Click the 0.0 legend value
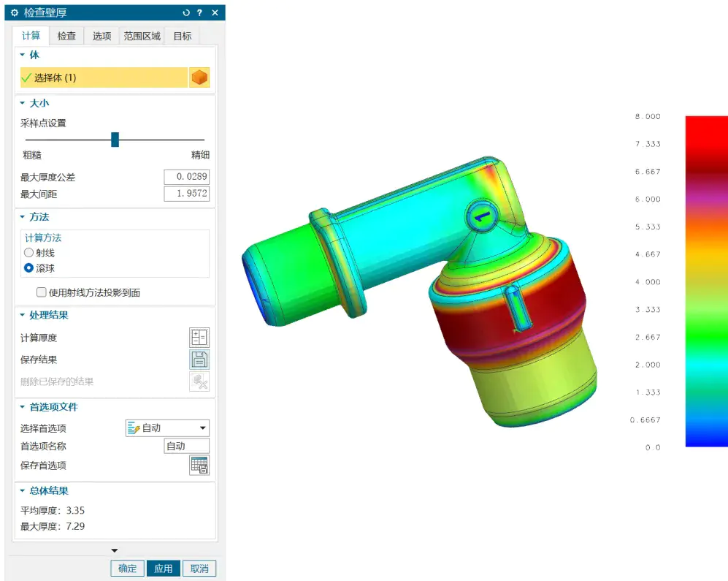This screenshot has width=728, height=581. tap(653, 447)
